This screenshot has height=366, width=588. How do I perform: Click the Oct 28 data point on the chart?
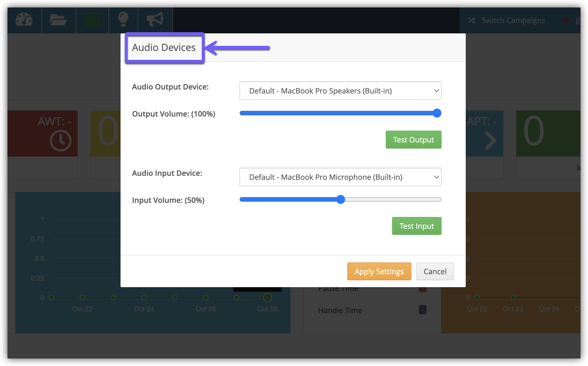267,298
